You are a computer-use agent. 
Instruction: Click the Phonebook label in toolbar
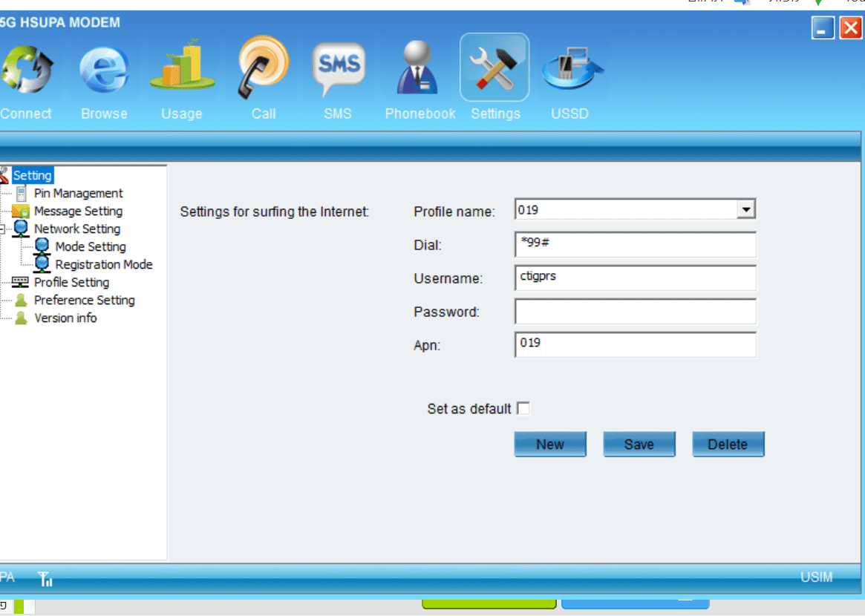pyautogui.click(x=420, y=114)
